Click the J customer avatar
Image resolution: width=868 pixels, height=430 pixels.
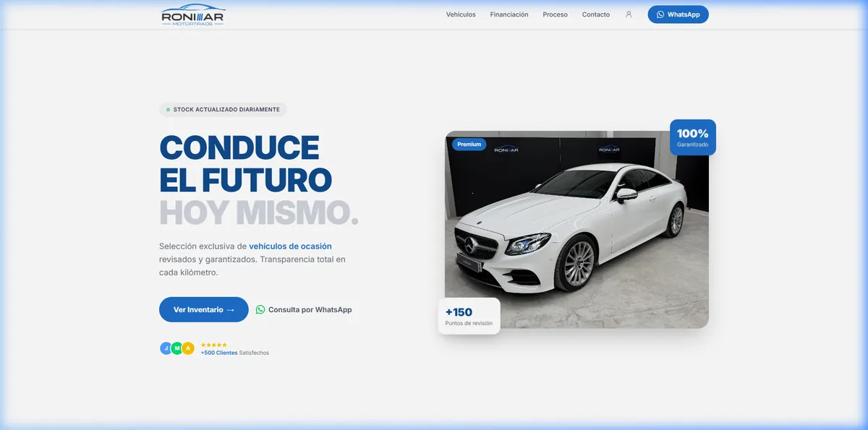pos(166,348)
